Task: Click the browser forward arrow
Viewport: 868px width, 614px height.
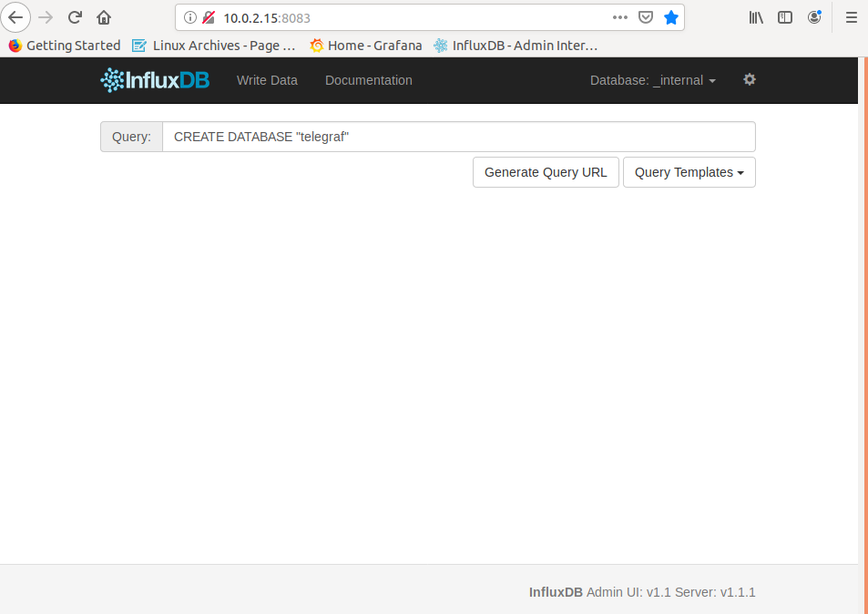Action: tap(46, 17)
